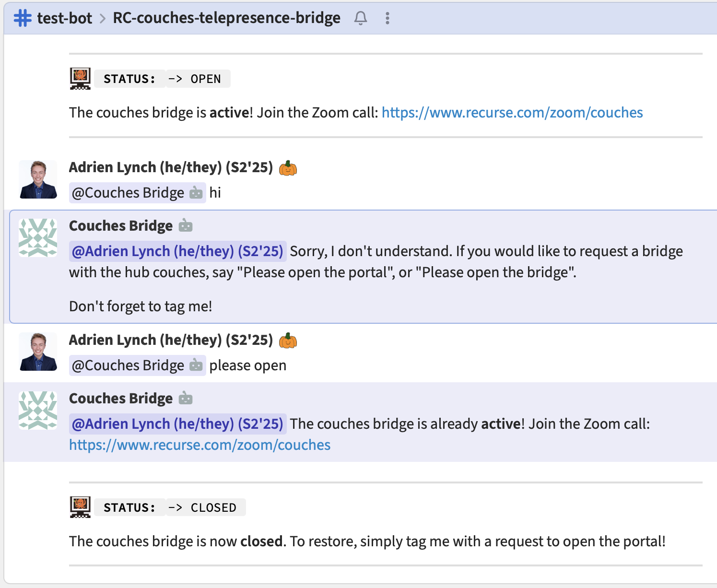Open the test-bot channel name
The image size is (717, 588).
point(64,18)
